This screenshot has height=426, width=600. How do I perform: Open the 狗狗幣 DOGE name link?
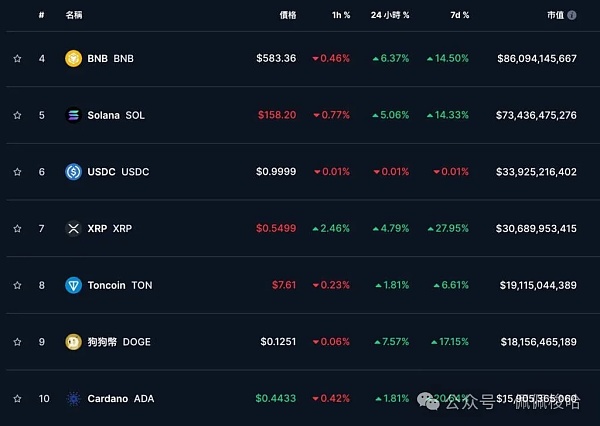coord(122,342)
